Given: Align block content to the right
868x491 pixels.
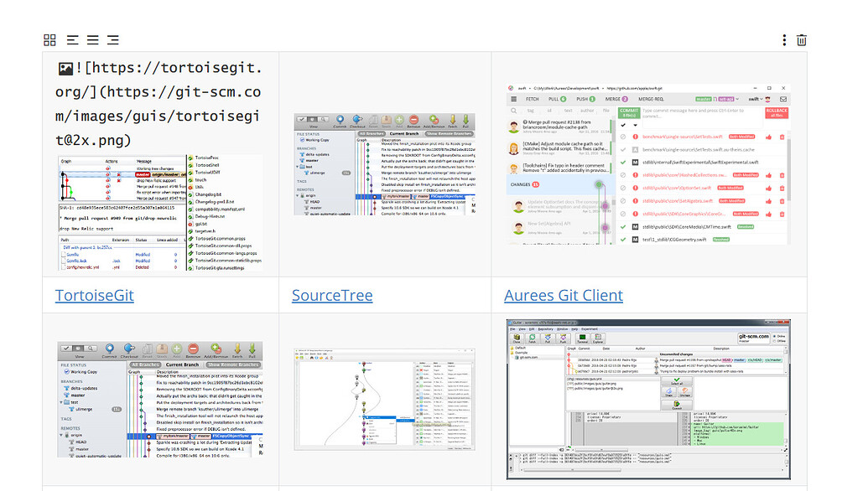Looking at the screenshot, I should click(113, 40).
